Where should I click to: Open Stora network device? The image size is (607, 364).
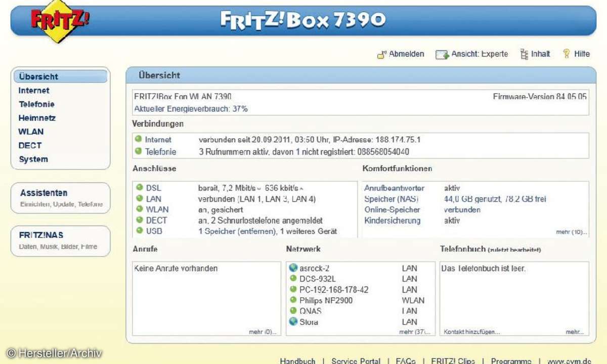pyautogui.click(x=309, y=322)
